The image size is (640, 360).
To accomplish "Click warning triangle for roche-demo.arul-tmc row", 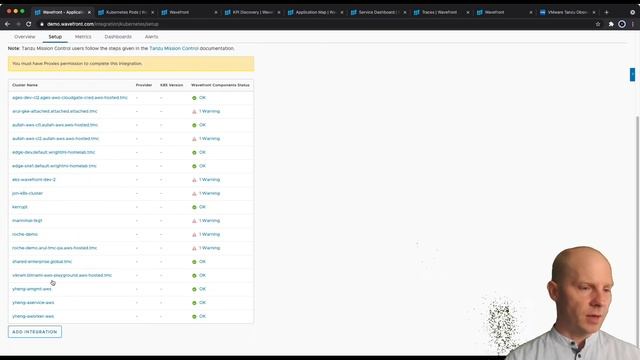I will (x=194, y=248).
